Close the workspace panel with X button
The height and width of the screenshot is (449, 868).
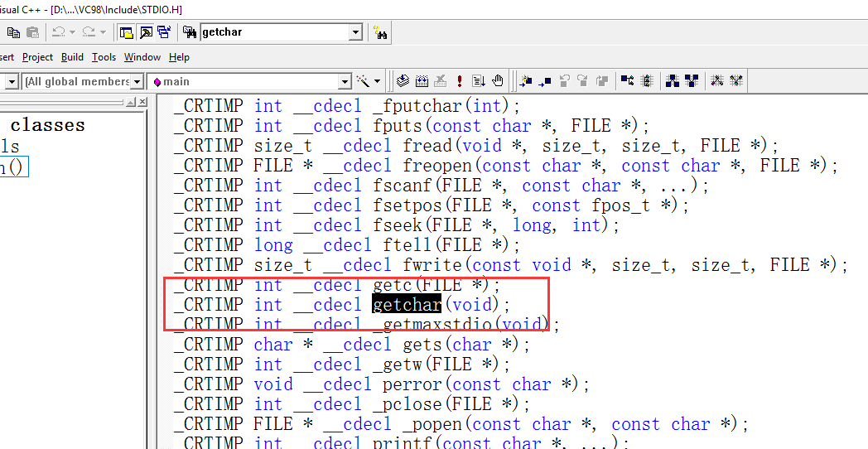click(x=142, y=102)
